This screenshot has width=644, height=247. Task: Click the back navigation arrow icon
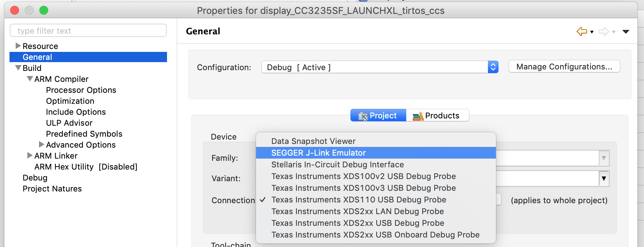582,31
